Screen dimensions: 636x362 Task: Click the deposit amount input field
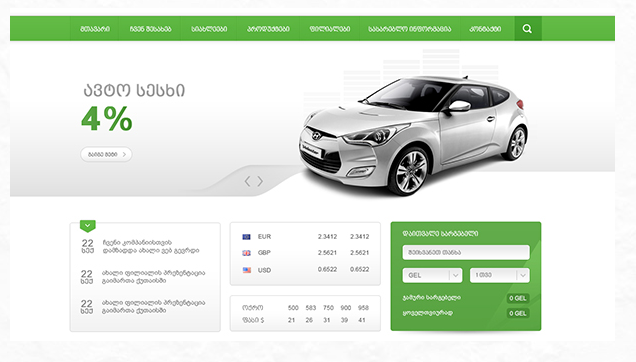click(466, 252)
